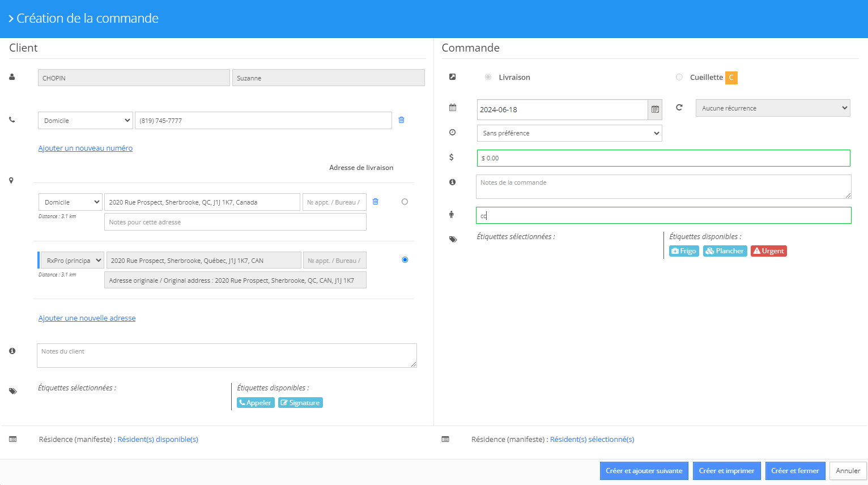This screenshot has height=485, width=868.
Task: Click the delivery person icon beside the cc field
Action: [x=452, y=214]
